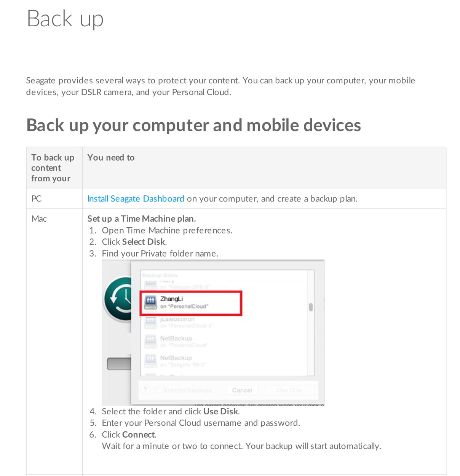The width and height of the screenshot is (460, 476).
Task: Click the Cancel button in dialog
Action: click(x=242, y=390)
